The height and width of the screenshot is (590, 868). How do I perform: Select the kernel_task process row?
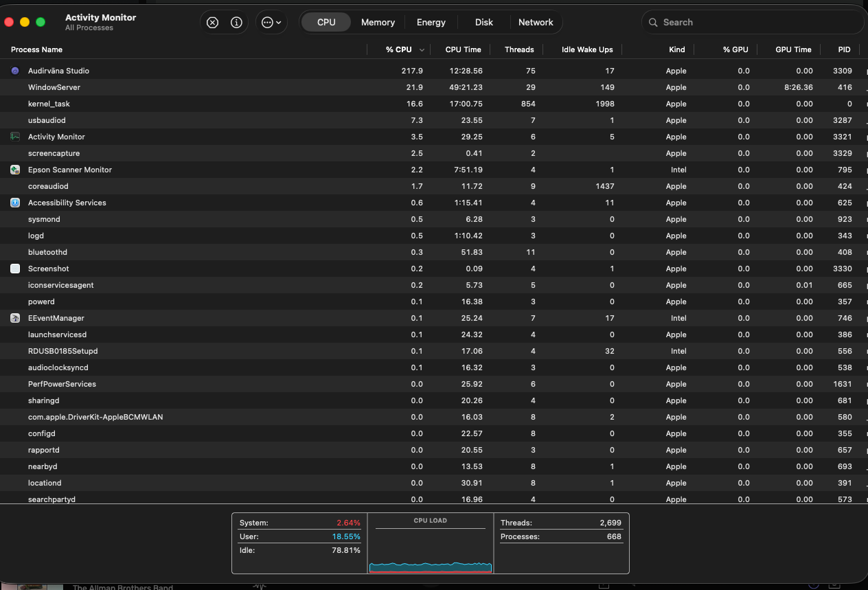[x=434, y=104]
